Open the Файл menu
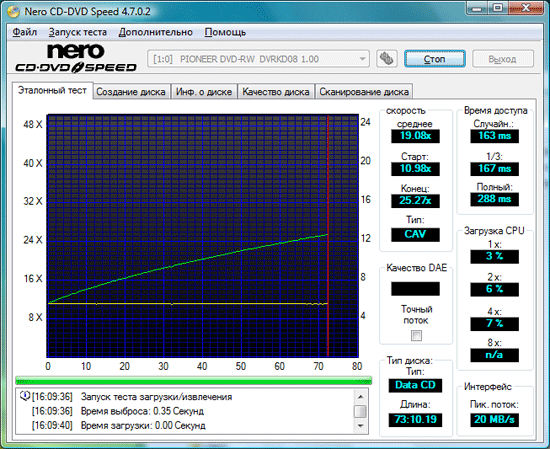Screen dimensions: 550x449 pos(25,32)
